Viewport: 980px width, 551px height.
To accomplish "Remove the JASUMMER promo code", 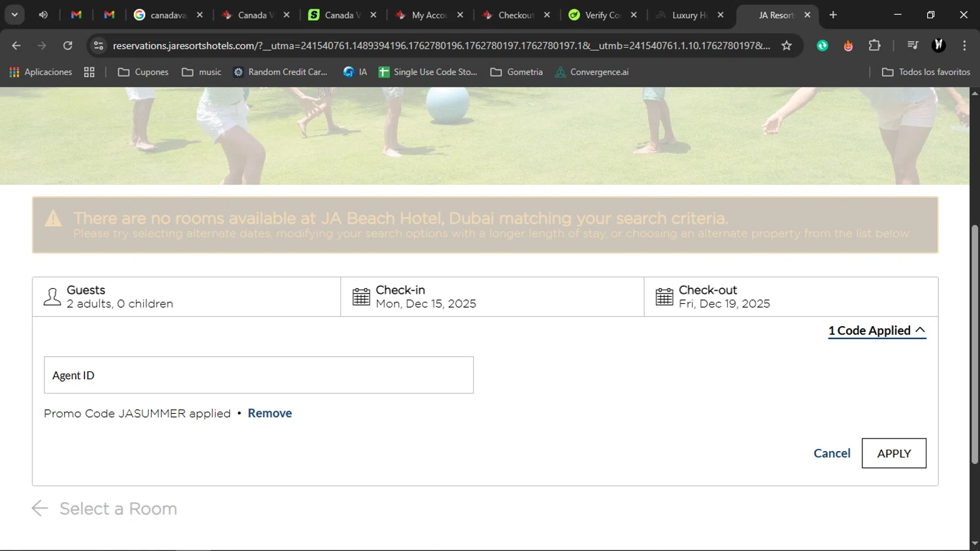I will [x=270, y=413].
